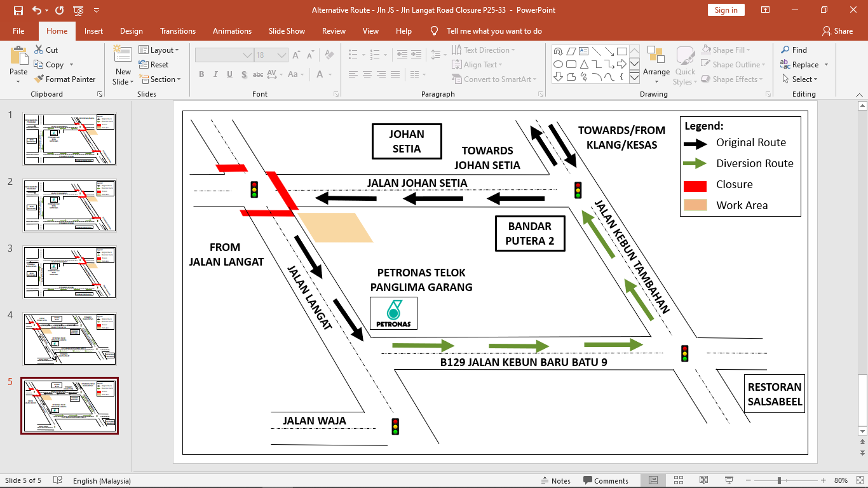Click the Save icon in title bar
868x488 pixels.
click(18, 10)
